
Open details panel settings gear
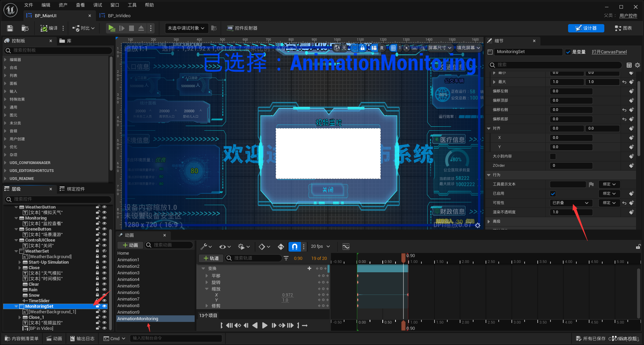tap(637, 65)
